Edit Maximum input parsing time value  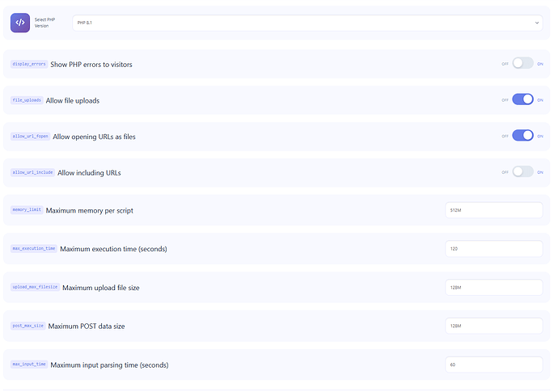[x=493, y=365]
